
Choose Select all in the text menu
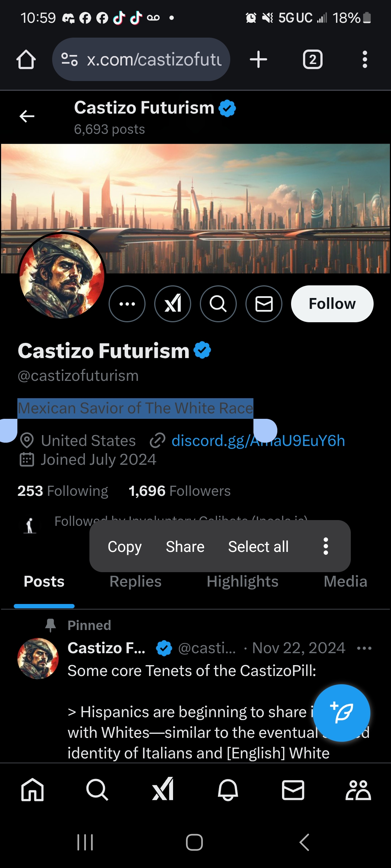tap(258, 546)
